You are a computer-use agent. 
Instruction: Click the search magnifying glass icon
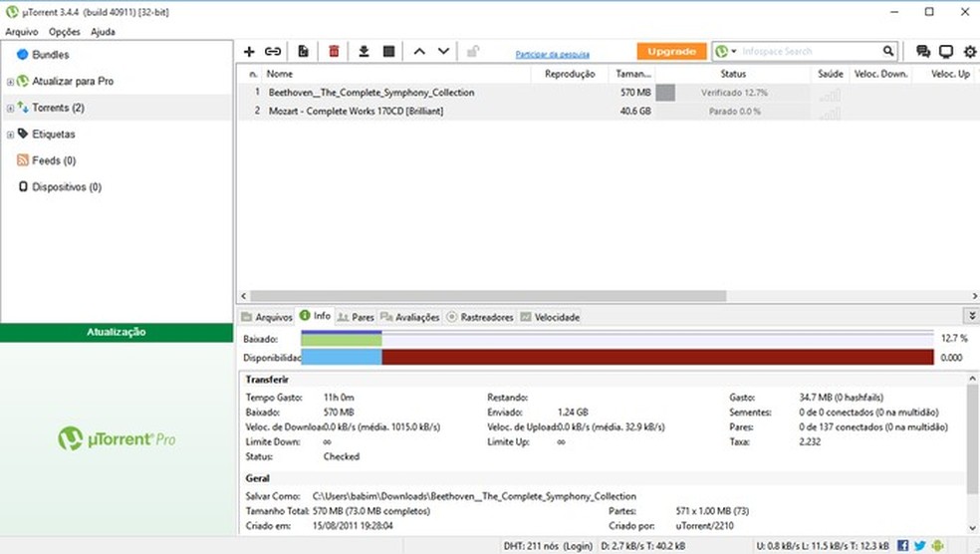coord(888,51)
